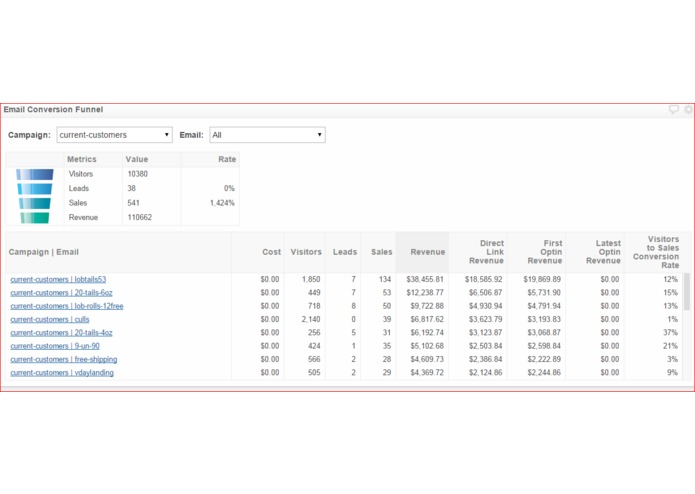Open the current-customers | 20-tails-4oz link
This screenshot has width=695, height=494.
[x=61, y=333]
